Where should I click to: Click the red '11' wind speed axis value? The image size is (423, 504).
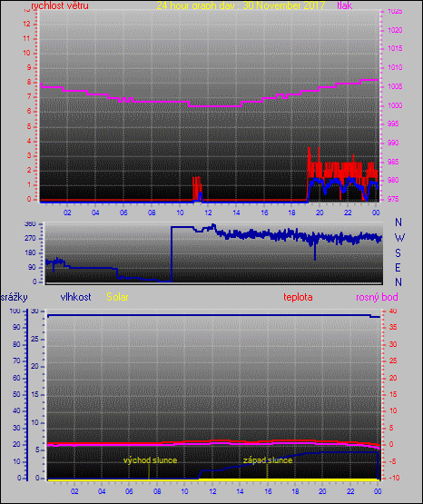pos(26,38)
